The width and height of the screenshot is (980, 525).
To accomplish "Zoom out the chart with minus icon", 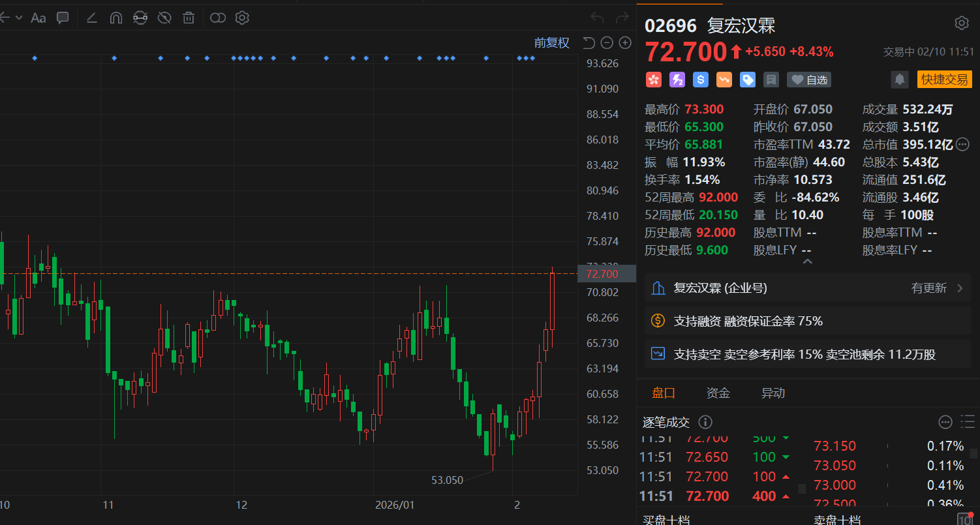I will pyautogui.click(x=607, y=43).
